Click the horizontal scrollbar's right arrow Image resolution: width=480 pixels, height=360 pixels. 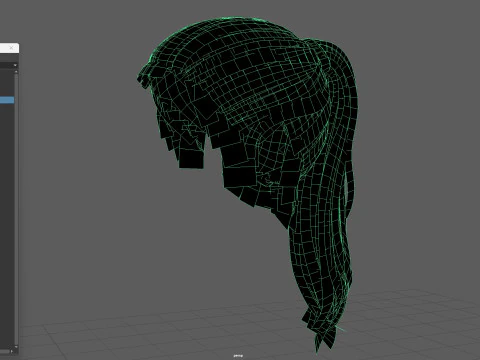coord(12,351)
